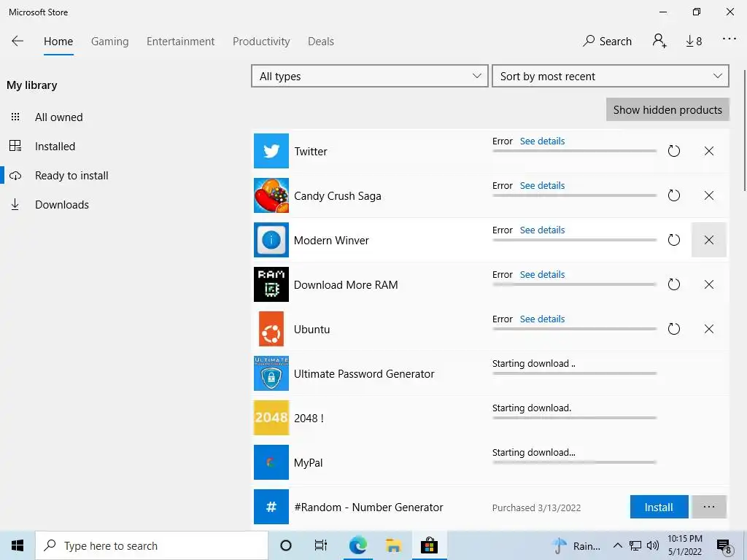Cancel the Twitter download
The height and width of the screenshot is (560, 747).
709,151
